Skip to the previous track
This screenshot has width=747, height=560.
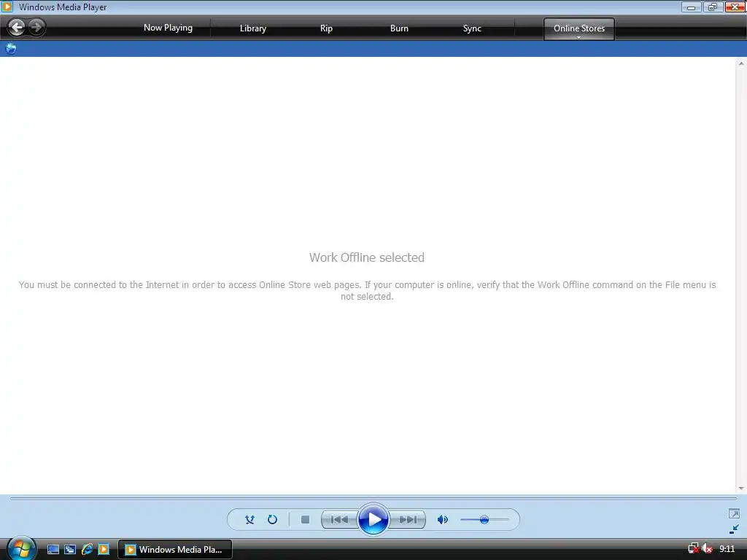tap(339, 519)
